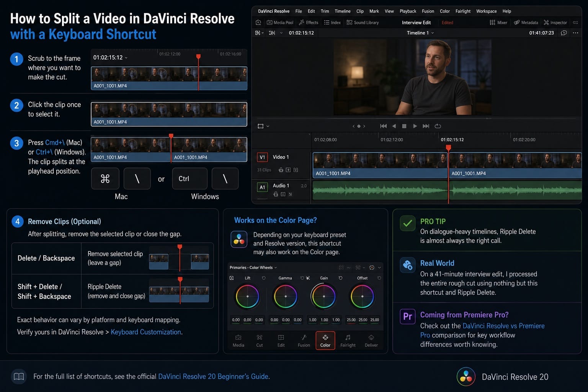Reset the Offset color wheel

click(379, 278)
